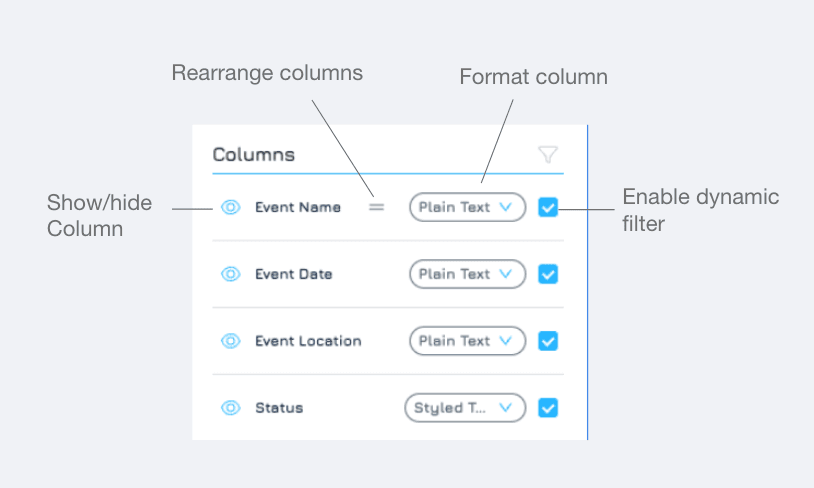
Task: Toggle the Event Location filter checkbox
Action: [548, 341]
